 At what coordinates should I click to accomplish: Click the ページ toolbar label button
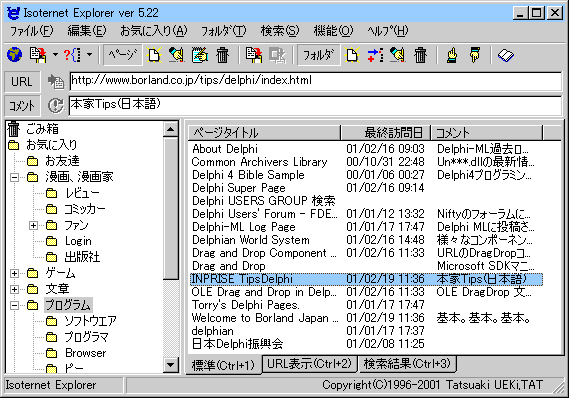[123, 55]
